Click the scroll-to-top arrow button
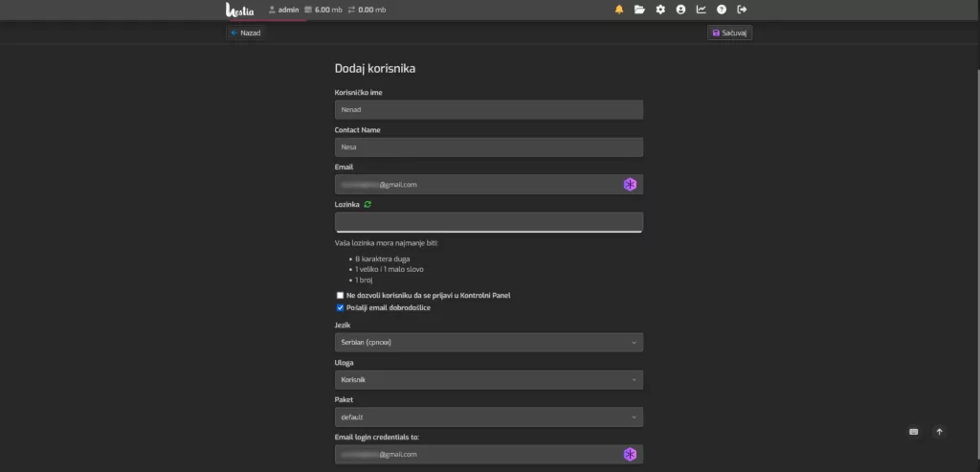980x472 pixels. tap(939, 432)
